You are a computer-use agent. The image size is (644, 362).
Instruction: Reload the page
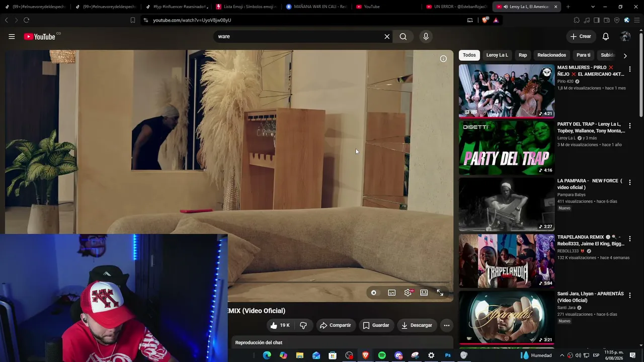pos(26,20)
